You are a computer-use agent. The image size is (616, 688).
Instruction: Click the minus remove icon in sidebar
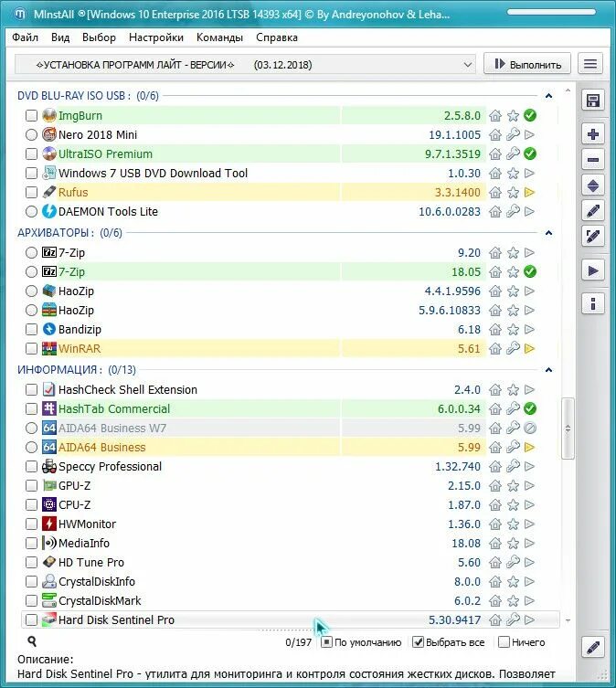(x=593, y=160)
